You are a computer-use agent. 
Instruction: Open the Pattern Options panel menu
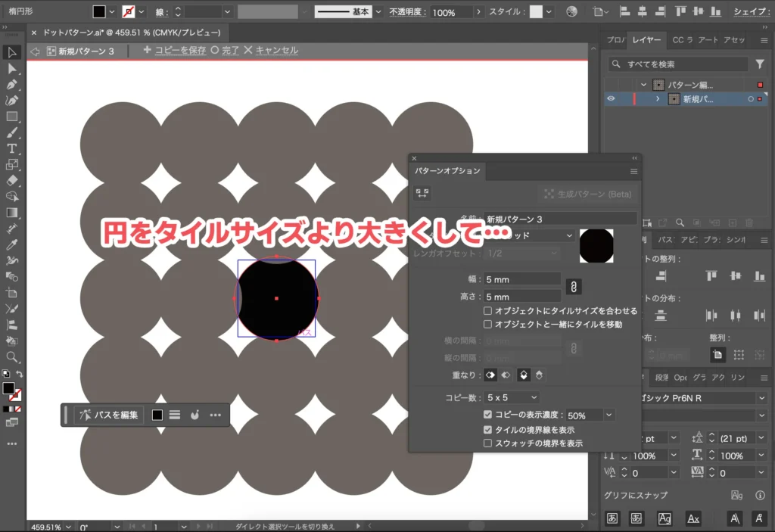pyautogui.click(x=633, y=171)
